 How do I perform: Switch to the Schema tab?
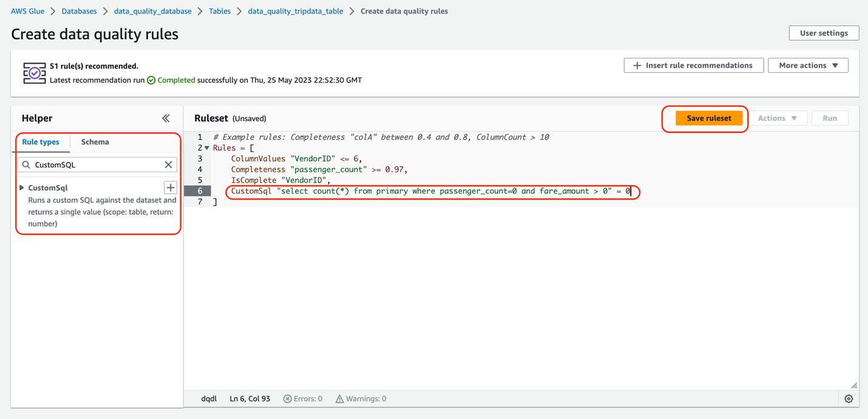(x=95, y=142)
